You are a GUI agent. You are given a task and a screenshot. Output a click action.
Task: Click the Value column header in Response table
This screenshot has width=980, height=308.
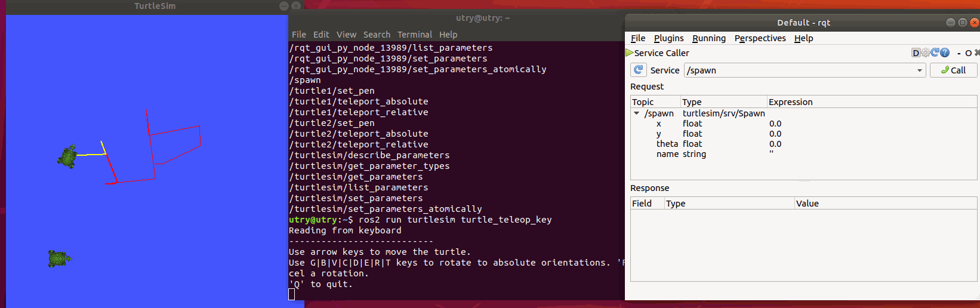(x=886, y=204)
